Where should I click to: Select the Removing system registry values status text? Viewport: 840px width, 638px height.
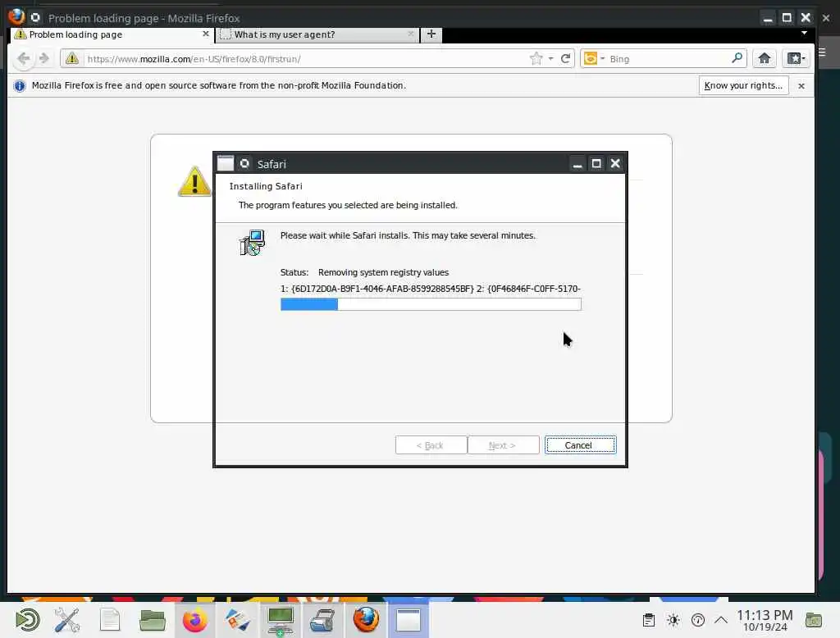(384, 272)
